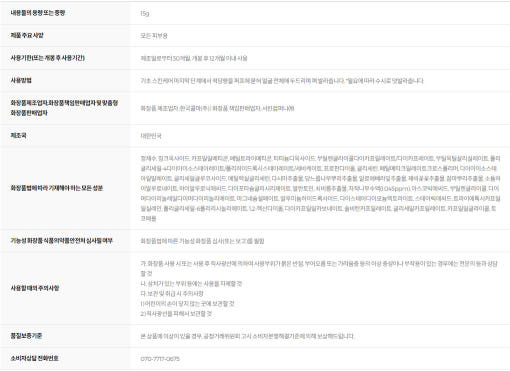The image size is (510, 371).
Task: Select the line '다. 보관 및 취급 시 주의사항'
Action: point(172,294)
